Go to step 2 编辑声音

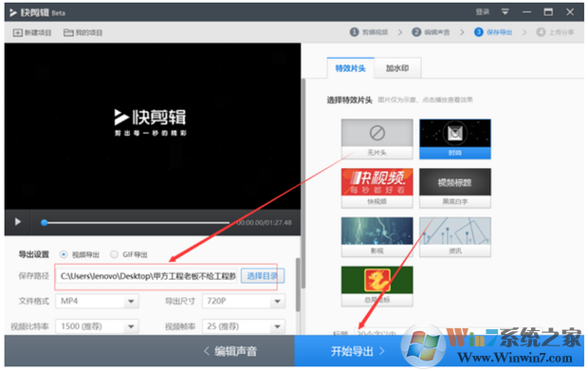point(431,32)
